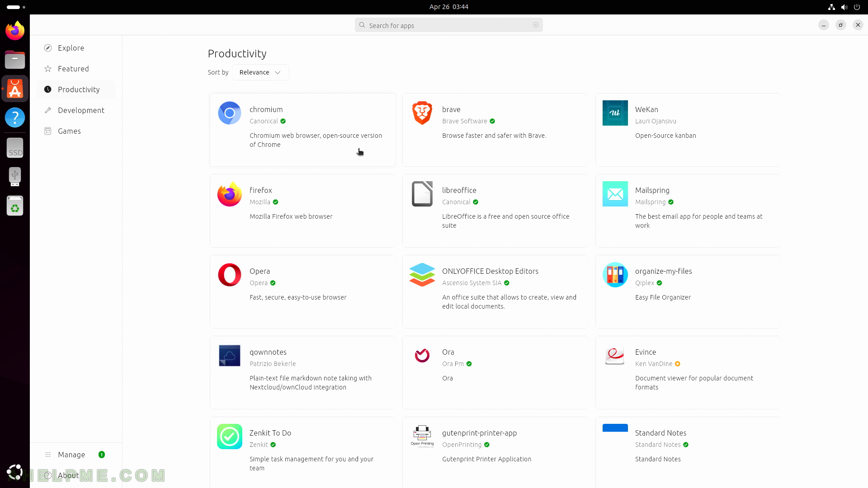Click Evince 'Document viewer for popular' description
868x488 pixels.
click(x=694, y=383)
